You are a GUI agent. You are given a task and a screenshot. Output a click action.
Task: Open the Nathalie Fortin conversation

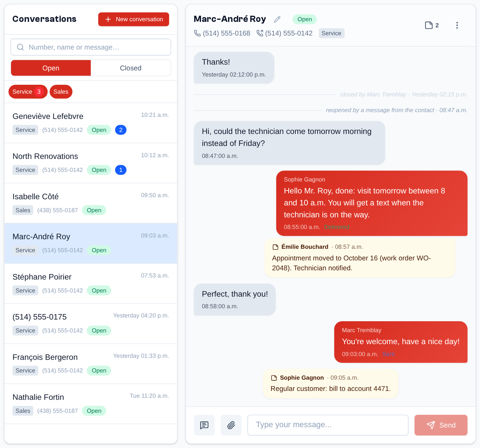pyautogui.click(x=91, y=404)
